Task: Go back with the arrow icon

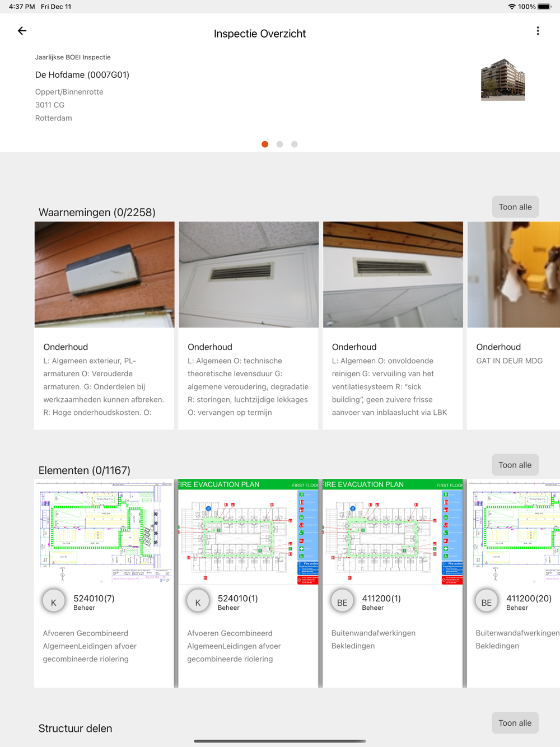Action: (22, 31)
